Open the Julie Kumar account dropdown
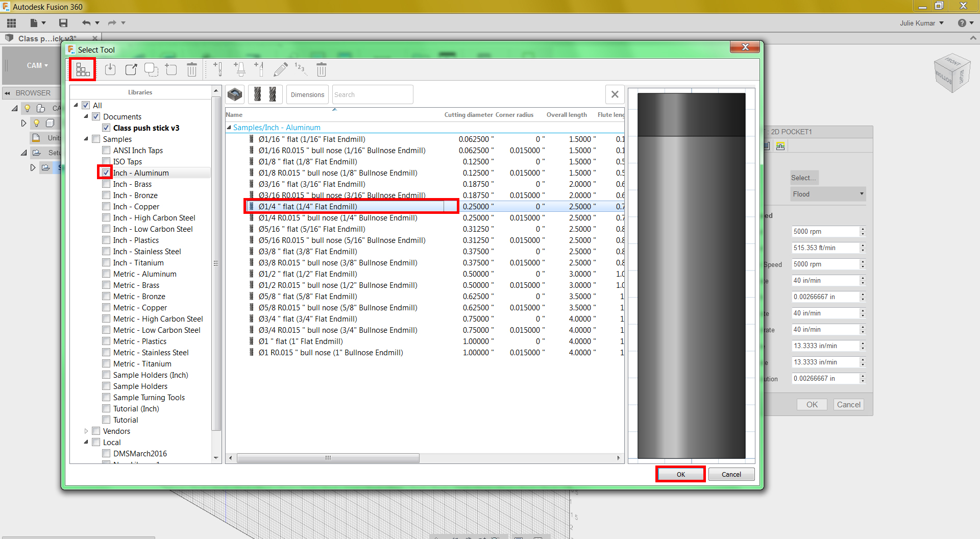The height and width of the screenshot is (539, 980). 921,23
